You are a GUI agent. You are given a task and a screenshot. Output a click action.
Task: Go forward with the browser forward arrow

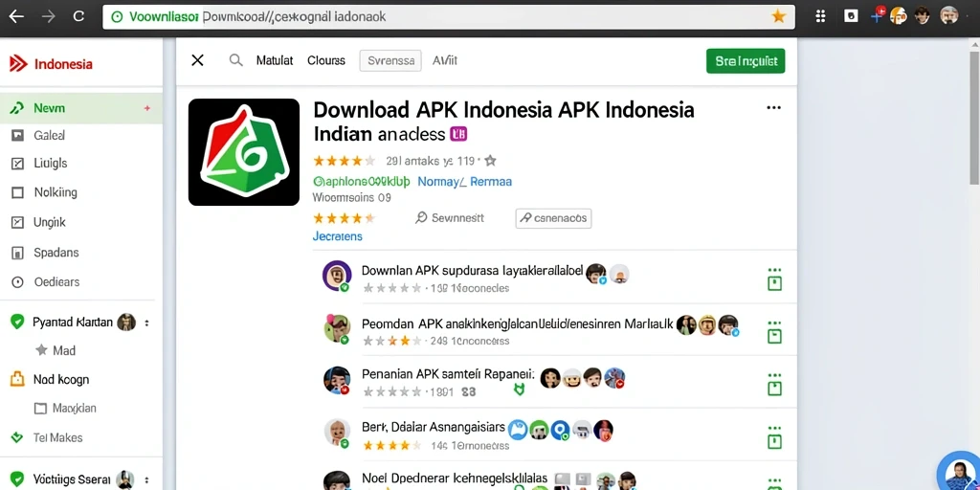[x=48, y=16]
